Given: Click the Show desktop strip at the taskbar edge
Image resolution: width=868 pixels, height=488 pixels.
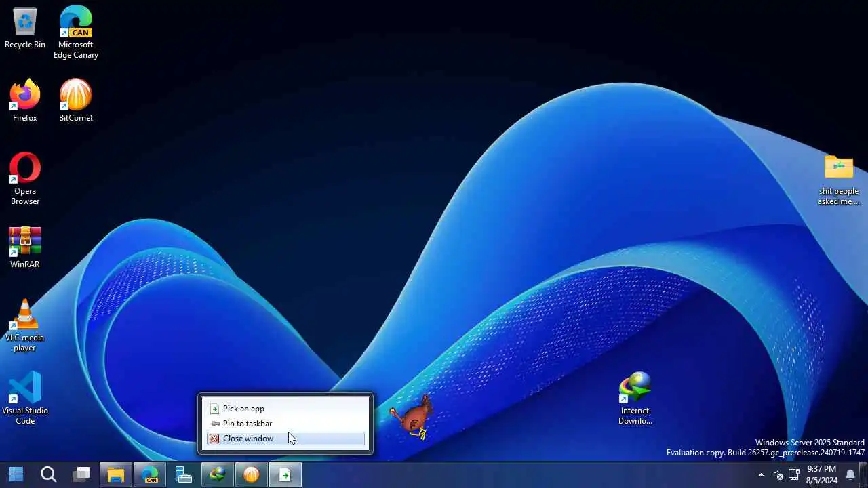Looking at the screenshot, I should coord(865,474).
